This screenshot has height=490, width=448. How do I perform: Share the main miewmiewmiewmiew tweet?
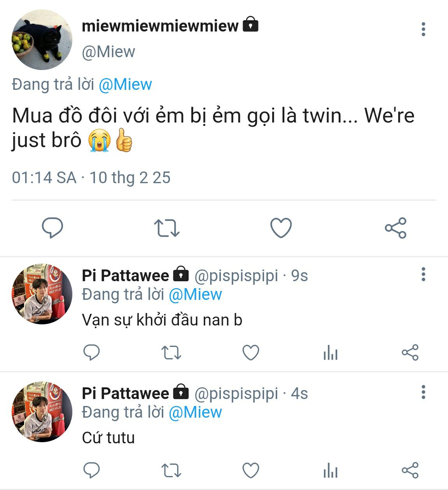pyautogui.click(x=395, y=228)
